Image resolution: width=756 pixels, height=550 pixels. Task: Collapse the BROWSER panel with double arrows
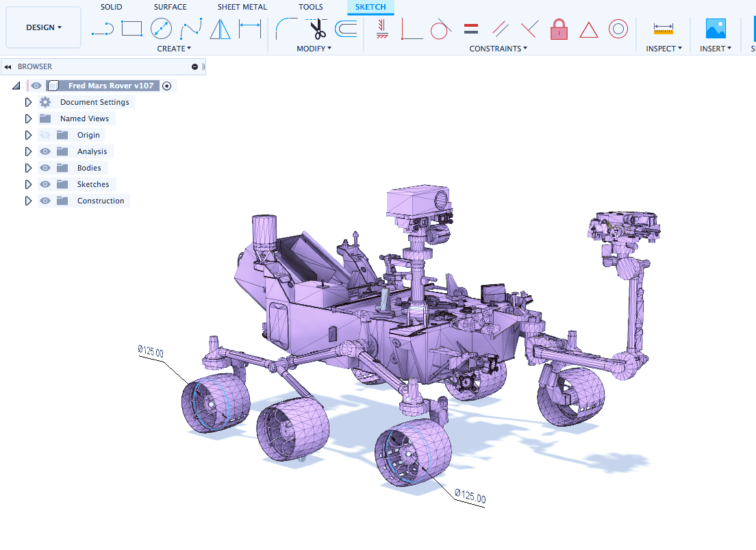(8, 67)
